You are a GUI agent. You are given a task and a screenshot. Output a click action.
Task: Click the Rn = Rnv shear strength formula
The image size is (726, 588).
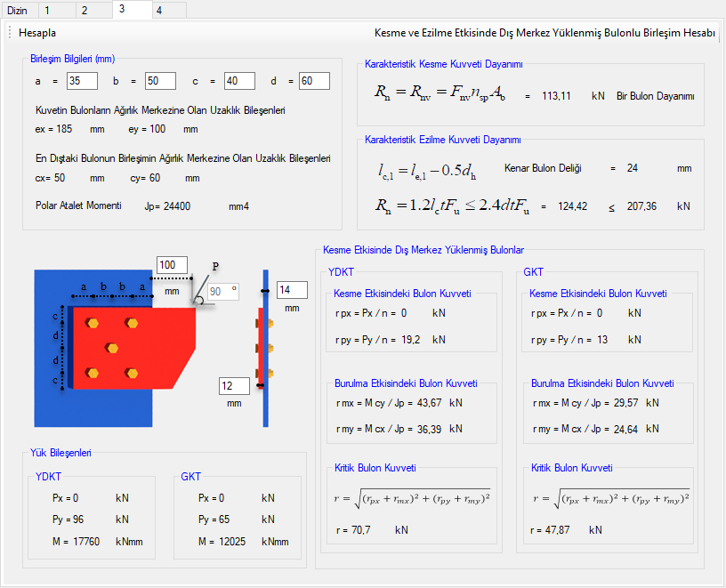point(440,93)
